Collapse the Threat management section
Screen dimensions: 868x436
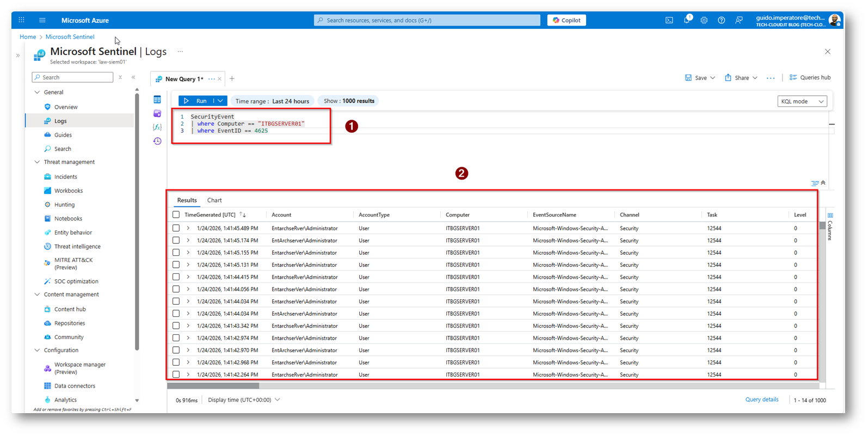click(37, 162)
